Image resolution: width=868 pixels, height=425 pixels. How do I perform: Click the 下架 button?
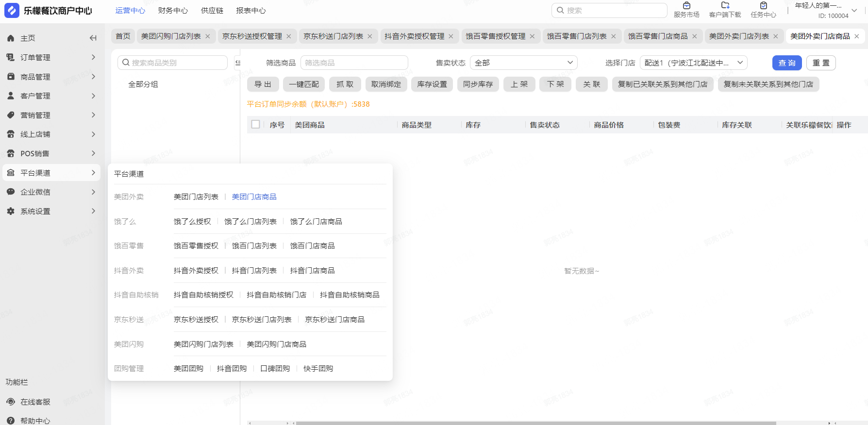pos(555,84)
